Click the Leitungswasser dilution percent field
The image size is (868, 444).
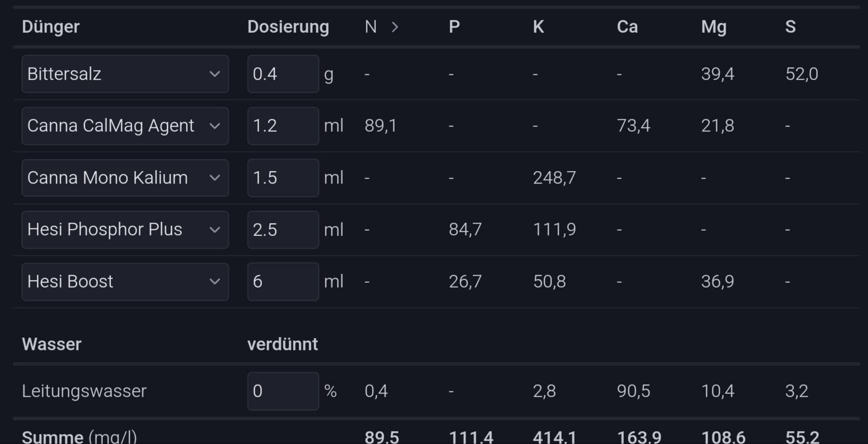pos(283,391)
